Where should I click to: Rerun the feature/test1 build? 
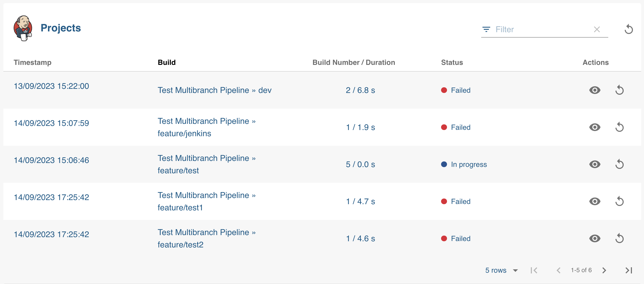(x=619, y=201)
